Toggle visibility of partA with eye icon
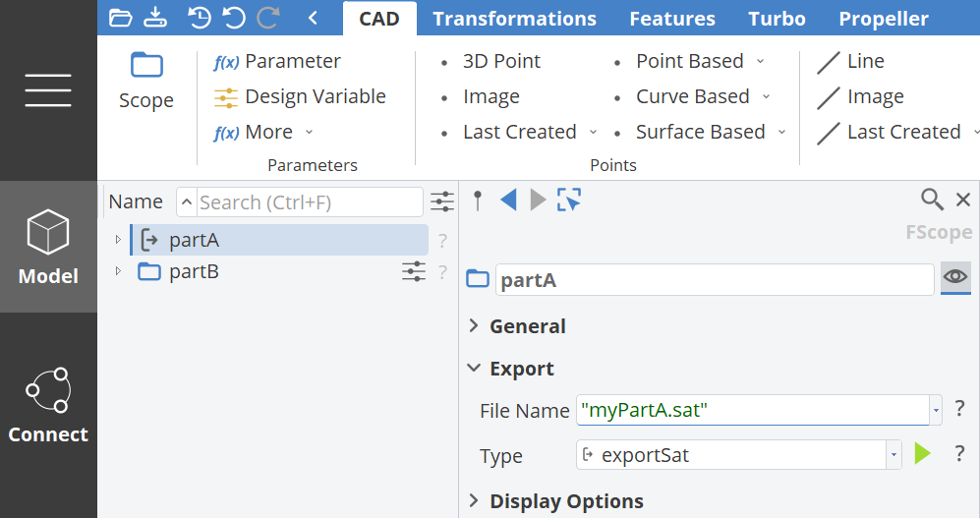 pyautogui.click(x=955, y=277)
